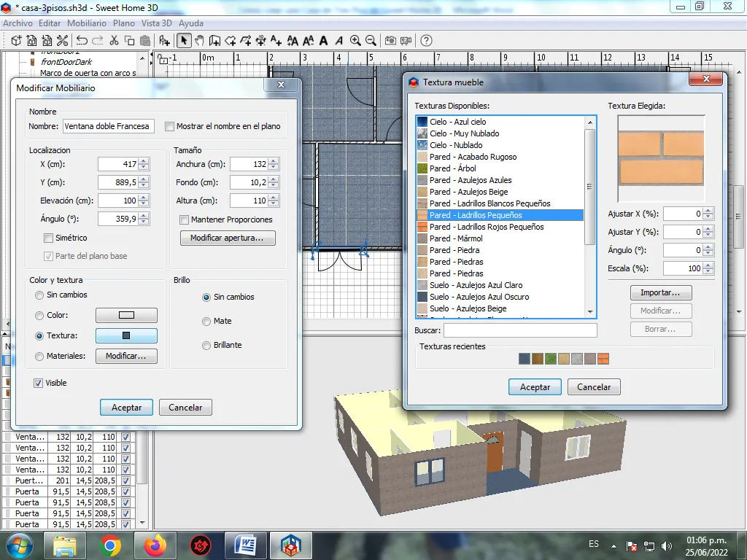This screenshot has width=747, height=560.
Task: Select the Color radio button
Action: click(x=39, y=316)
